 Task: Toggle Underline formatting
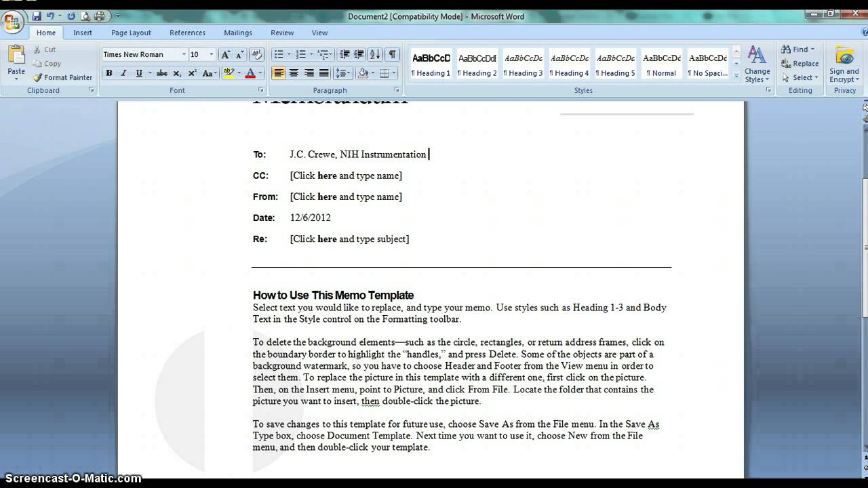[139, 73]
